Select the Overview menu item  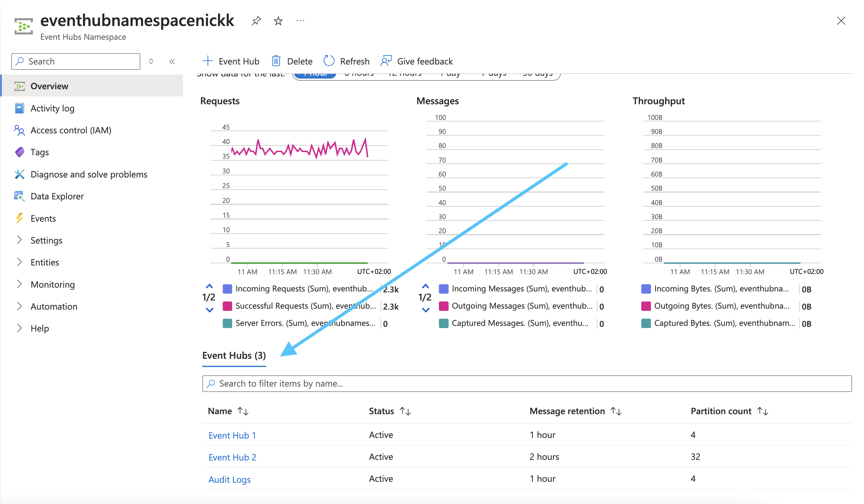coord(49,86)
